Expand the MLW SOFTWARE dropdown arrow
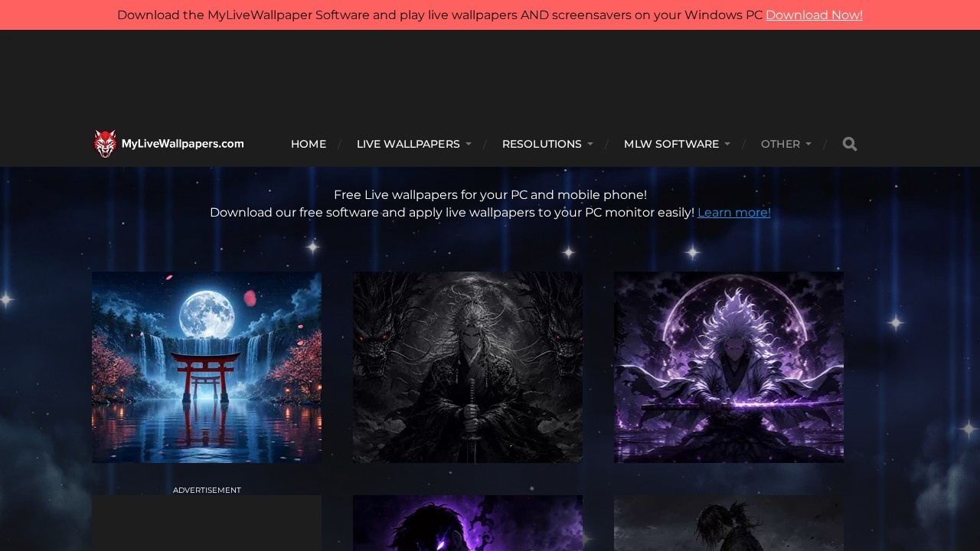Image resolution: width=980 pixels, height=551 pixels. (727, 144)
